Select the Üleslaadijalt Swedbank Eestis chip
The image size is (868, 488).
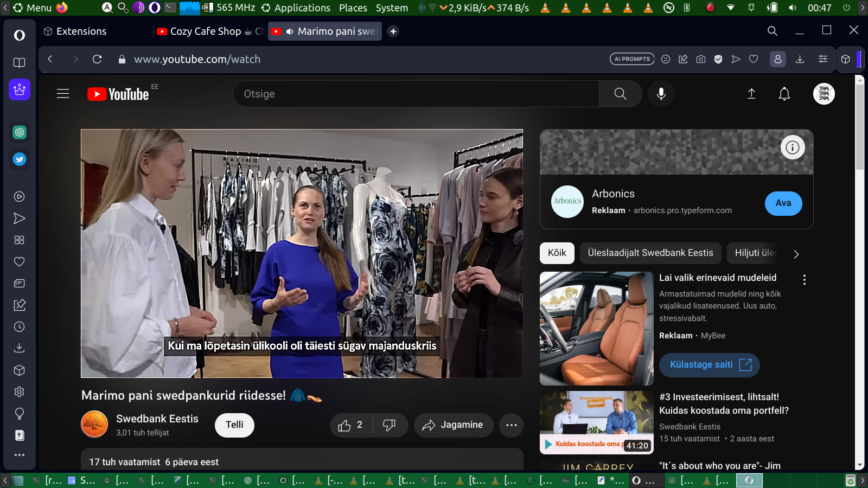(650, 253)
